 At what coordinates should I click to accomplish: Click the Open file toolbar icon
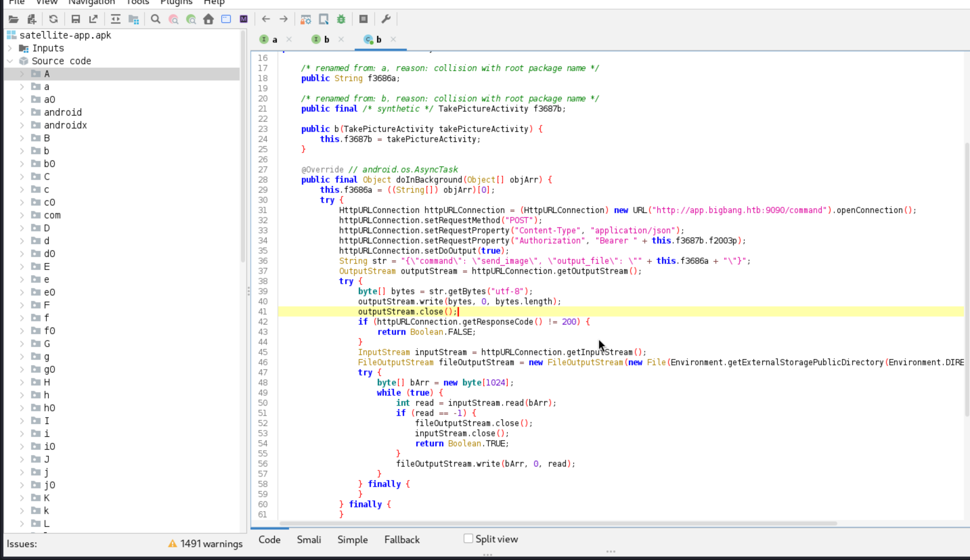click(x=14, y=19)
